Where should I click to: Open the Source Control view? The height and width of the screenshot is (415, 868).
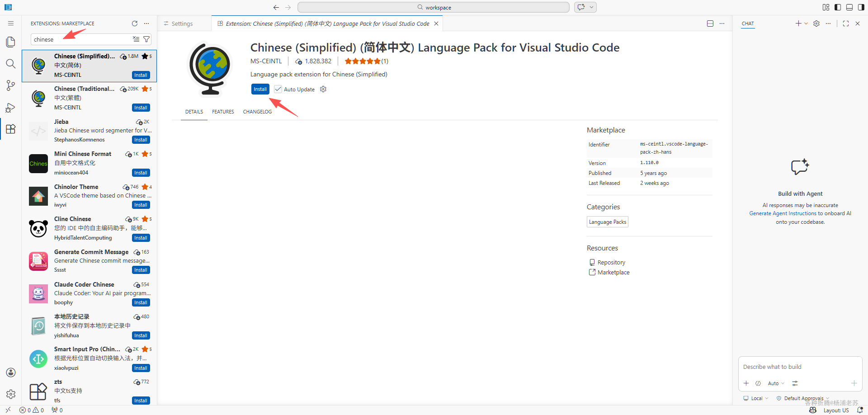[11, 85]
